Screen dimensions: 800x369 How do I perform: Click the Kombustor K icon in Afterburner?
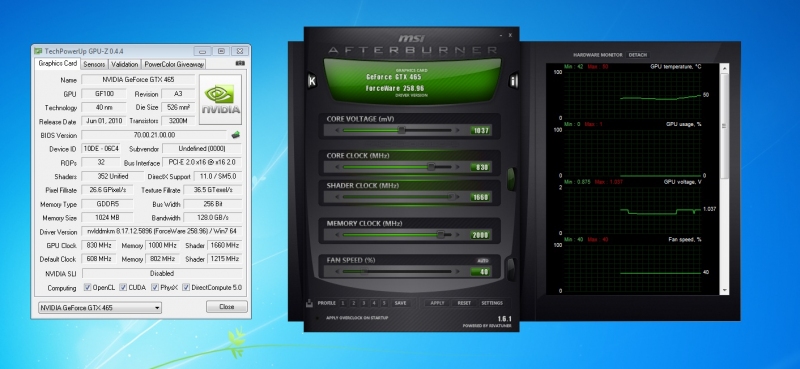click(x=311, y=81)
